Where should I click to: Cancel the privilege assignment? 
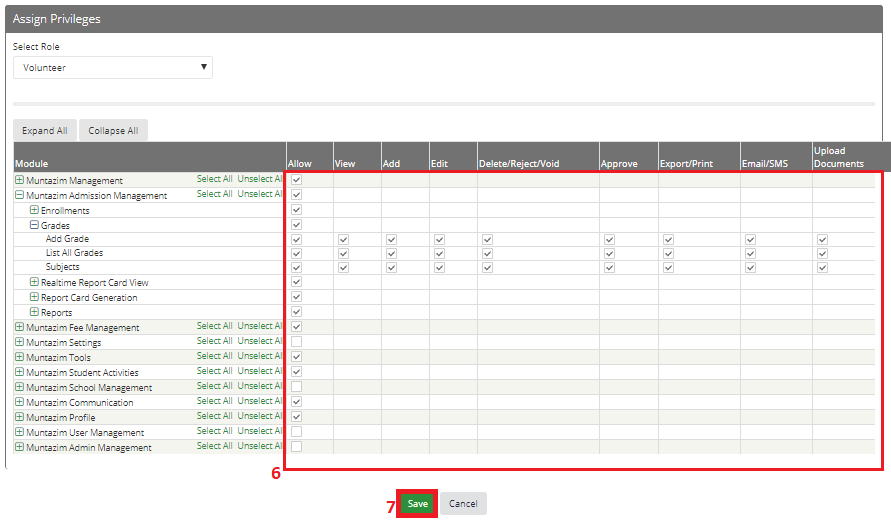pos(463,504)
